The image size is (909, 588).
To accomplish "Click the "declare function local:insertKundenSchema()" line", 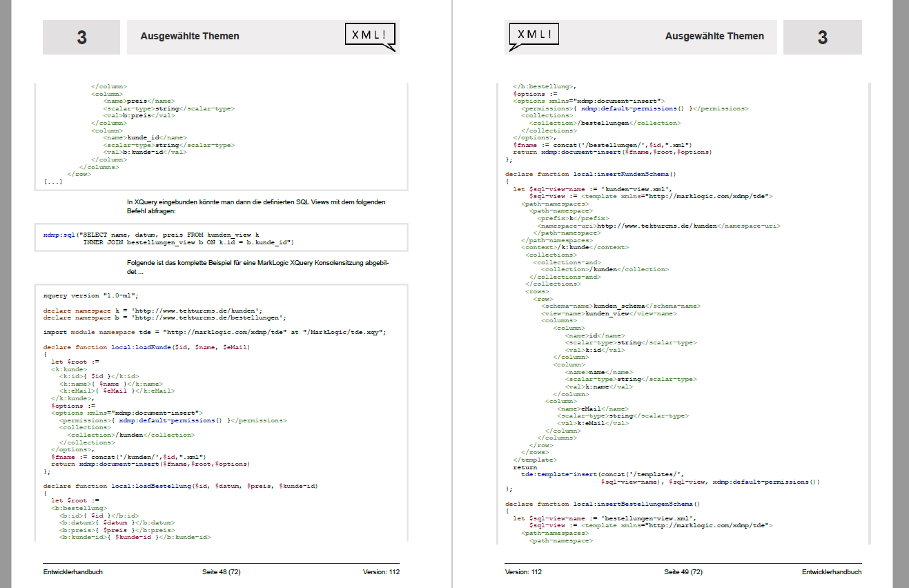I will pyautogui.click(x=590, y=175).
